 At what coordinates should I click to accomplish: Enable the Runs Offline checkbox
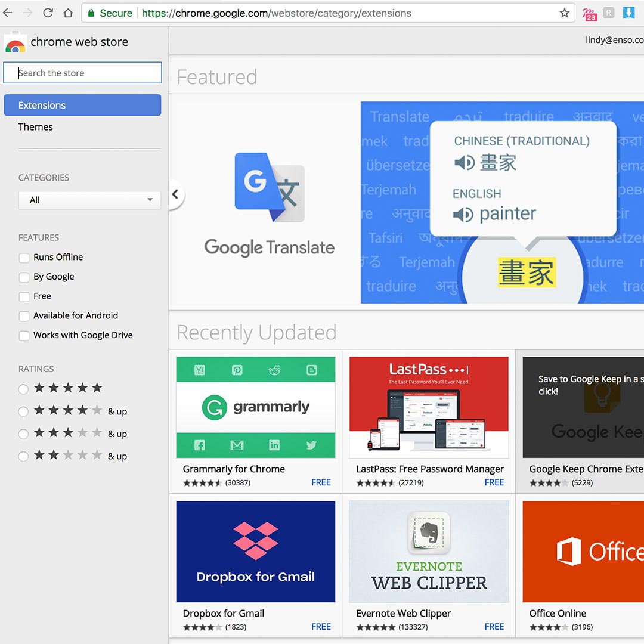24,258
